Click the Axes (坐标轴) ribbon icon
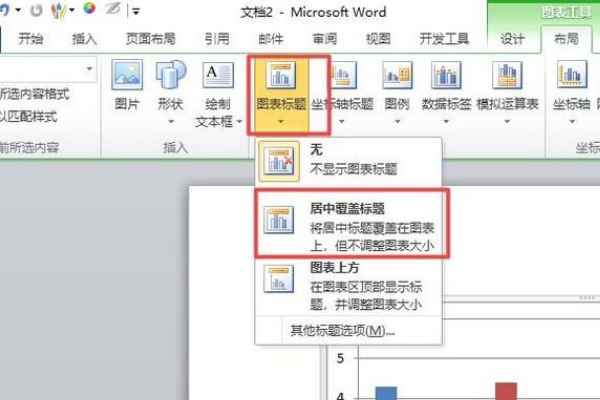The width and height of the screenshot is (600, 400). [572, 75]
